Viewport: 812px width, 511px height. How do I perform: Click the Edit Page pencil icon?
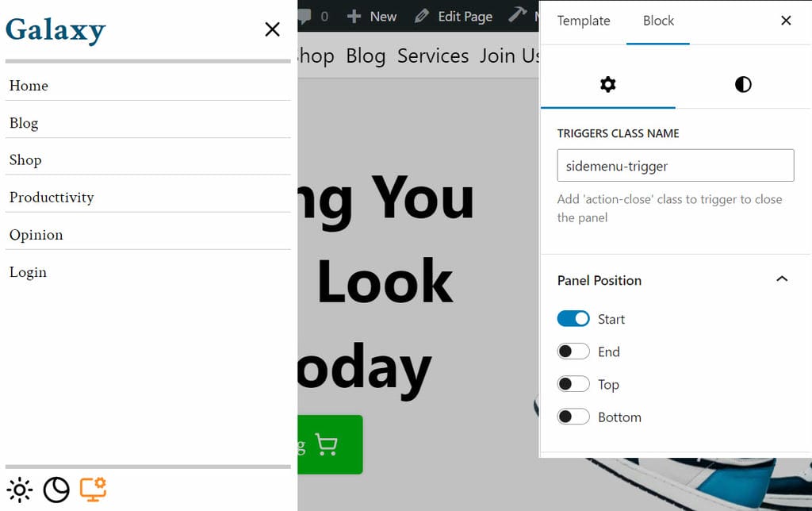[423, 16]
